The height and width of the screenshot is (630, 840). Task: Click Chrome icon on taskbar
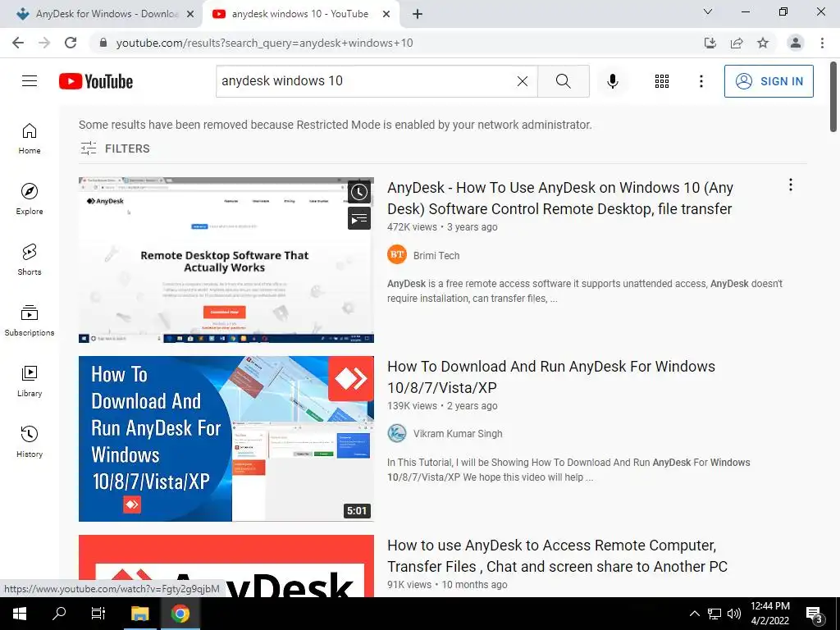pyautogui.click(x=180, y=614)
